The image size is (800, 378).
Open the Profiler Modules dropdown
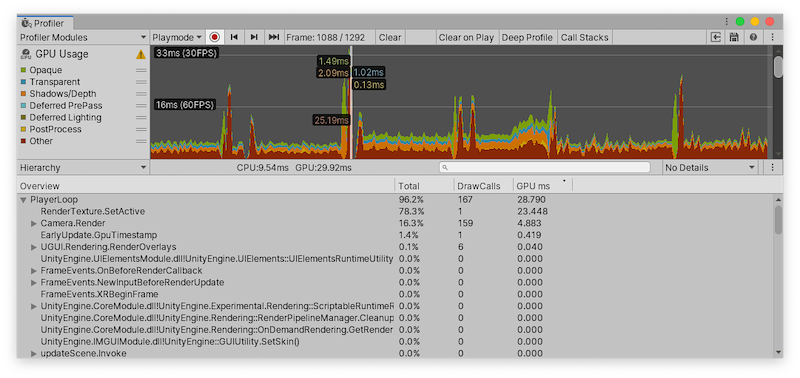[83, 37]
